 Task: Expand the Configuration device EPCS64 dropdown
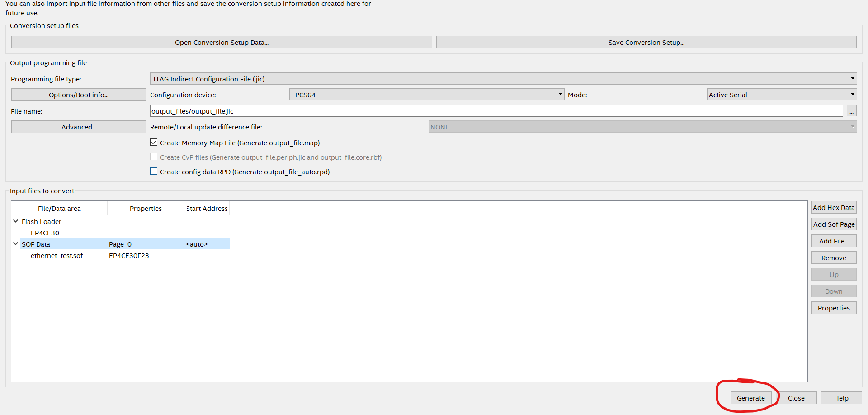pos(426,95)
